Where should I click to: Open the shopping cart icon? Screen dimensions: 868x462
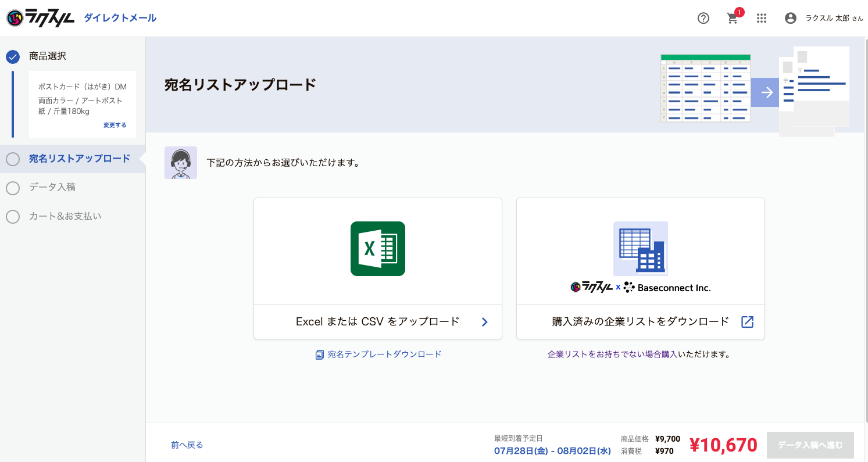733,18
